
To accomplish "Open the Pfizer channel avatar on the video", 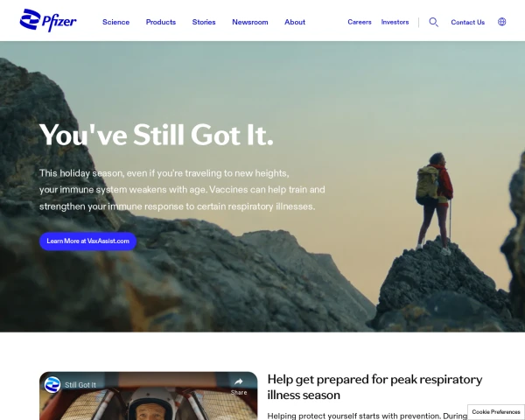I will [52, 384].
